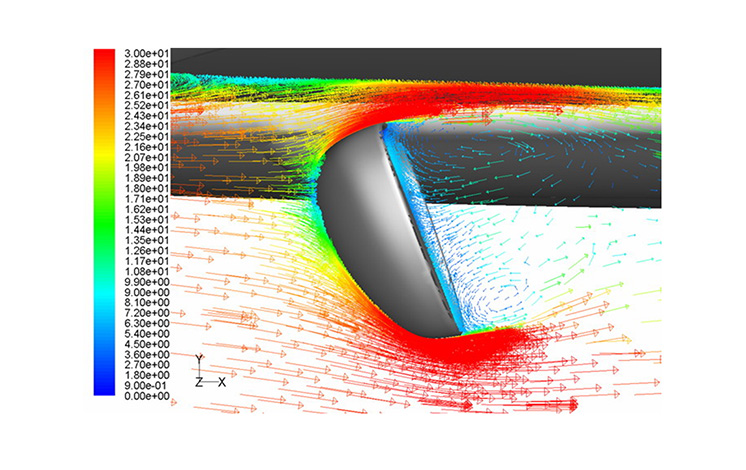Click legend value 1.35e+01
The height and width of the screenshot is (470, 746).
147,240
